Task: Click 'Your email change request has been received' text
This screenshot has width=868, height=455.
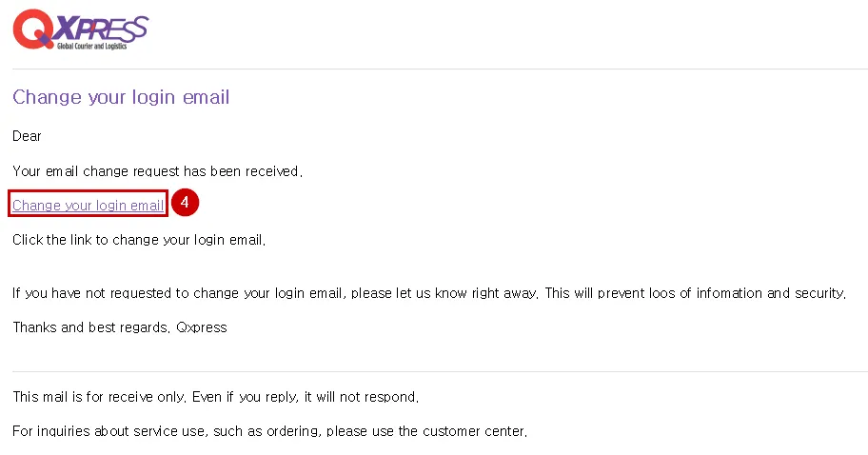Action: 157,171
